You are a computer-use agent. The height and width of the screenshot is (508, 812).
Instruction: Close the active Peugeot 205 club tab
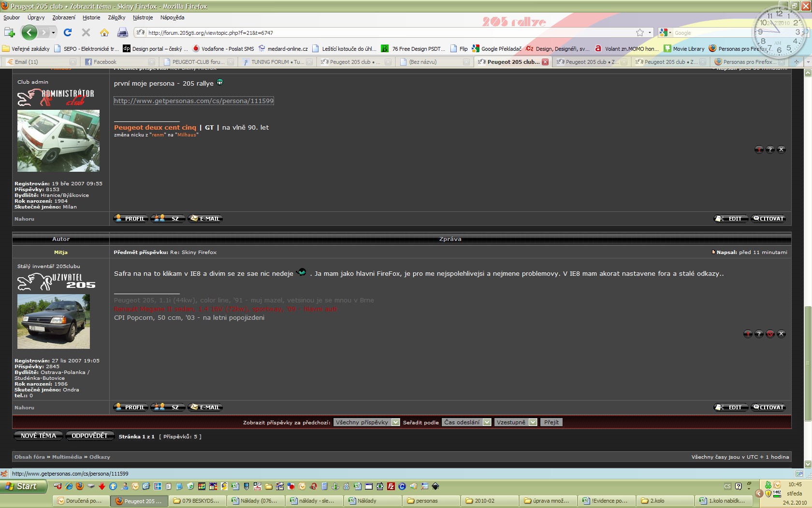tap(545, 62)
